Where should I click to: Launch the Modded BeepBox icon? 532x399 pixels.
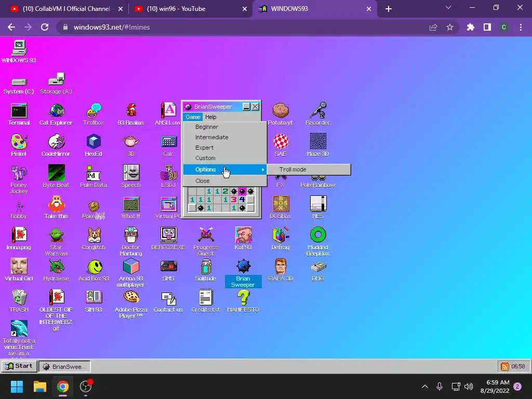(318, 242)
